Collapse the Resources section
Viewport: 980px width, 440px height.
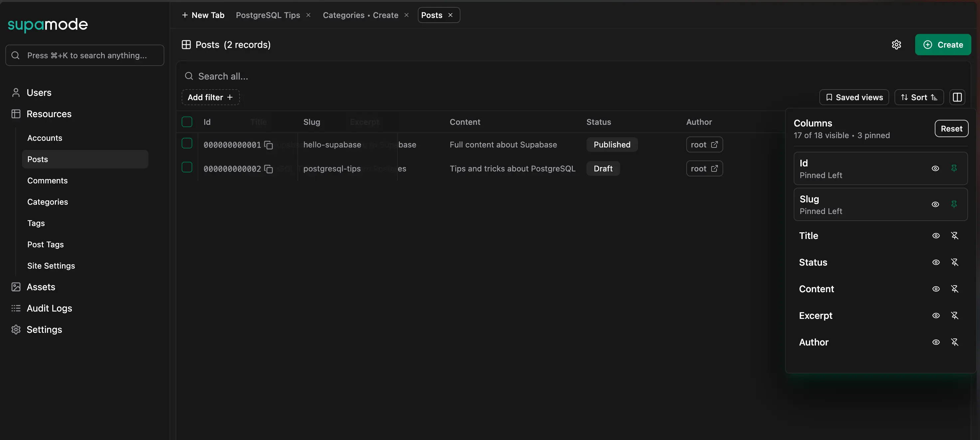point(49,114)
